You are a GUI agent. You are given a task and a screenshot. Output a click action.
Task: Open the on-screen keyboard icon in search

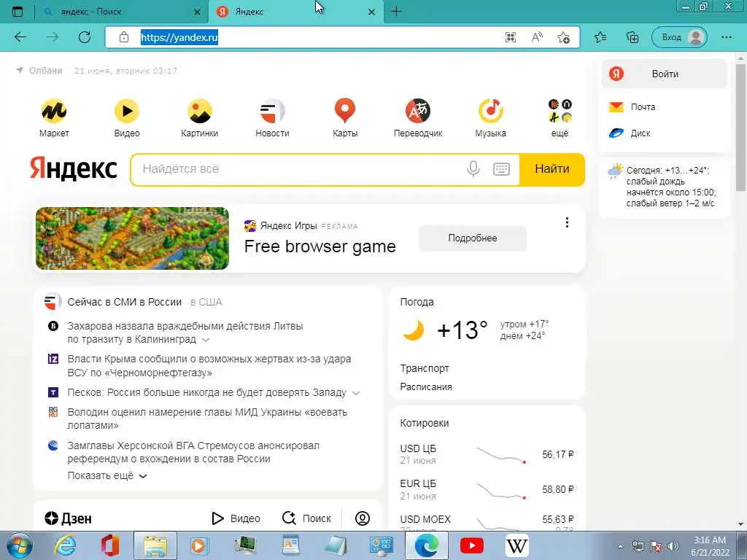click(x=501, y=169)
